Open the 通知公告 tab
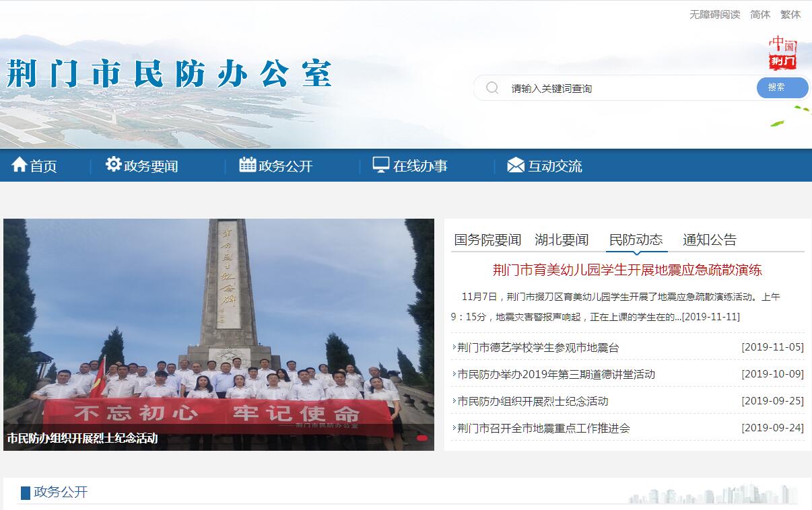Viewport: 812px width, 510px height. (710, 240)
